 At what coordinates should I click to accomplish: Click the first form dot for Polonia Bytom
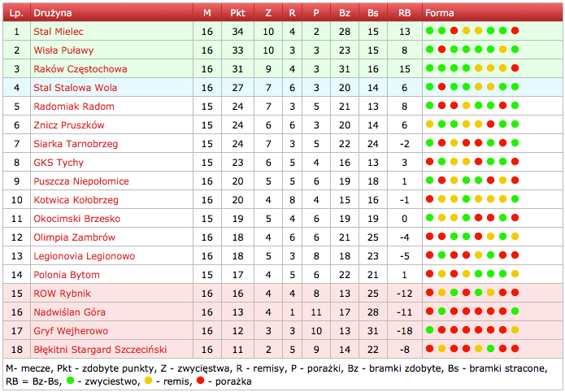pos(430,275)
